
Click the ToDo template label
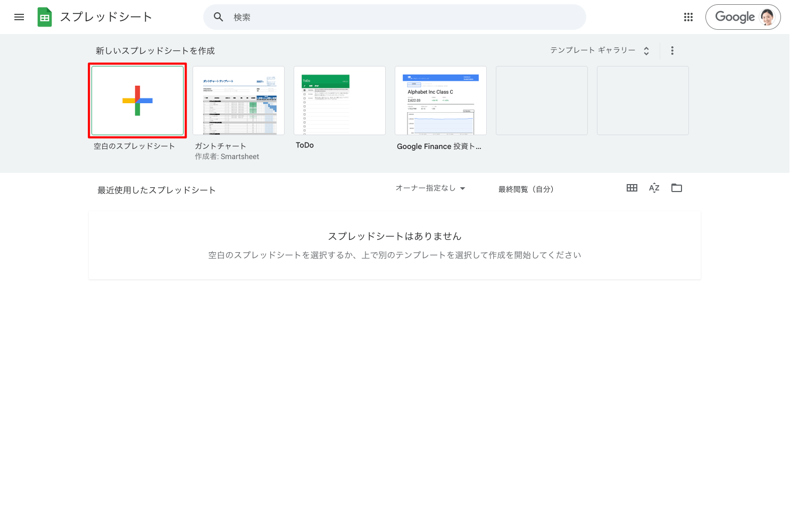pos(305,145)
